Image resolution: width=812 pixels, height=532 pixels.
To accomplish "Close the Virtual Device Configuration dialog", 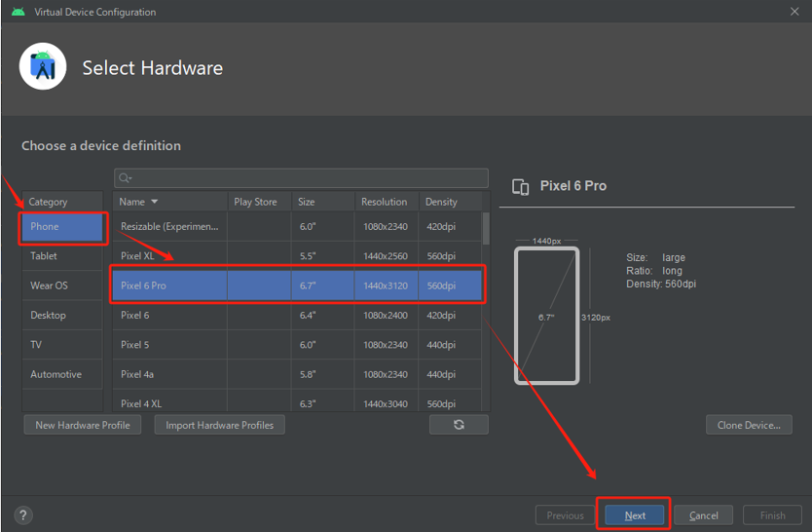I will (794, 12).
